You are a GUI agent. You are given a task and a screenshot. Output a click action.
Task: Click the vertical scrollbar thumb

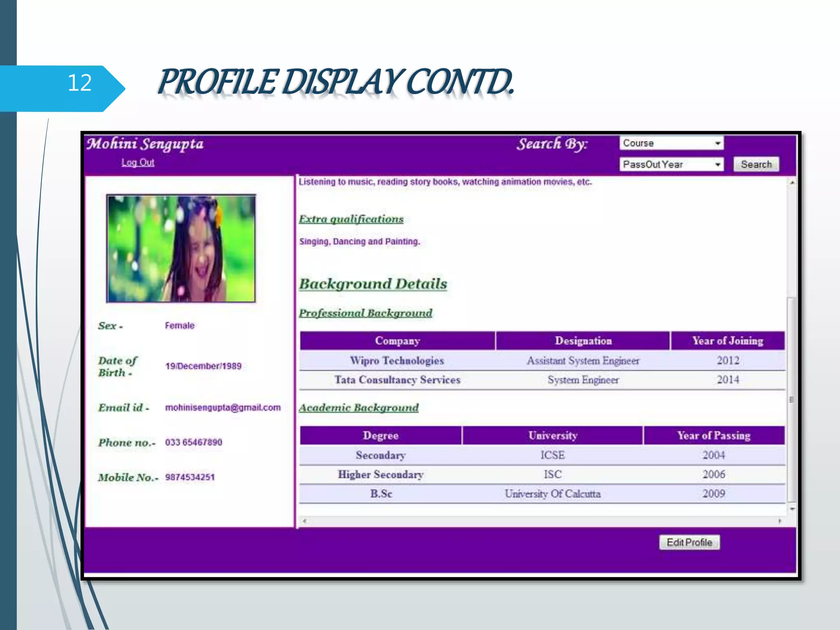tap(792, 399)
